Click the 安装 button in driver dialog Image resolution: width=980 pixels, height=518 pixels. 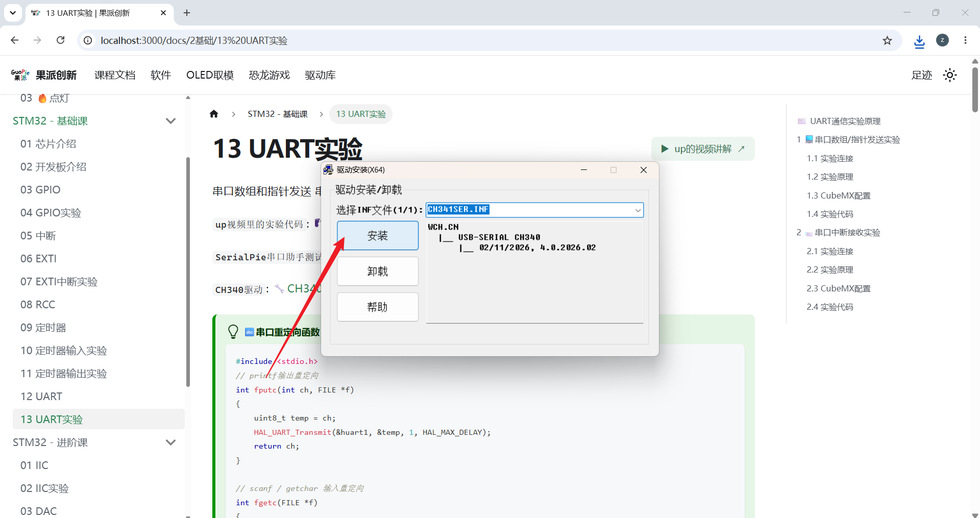pyautogui.click(x=378, y=236)
